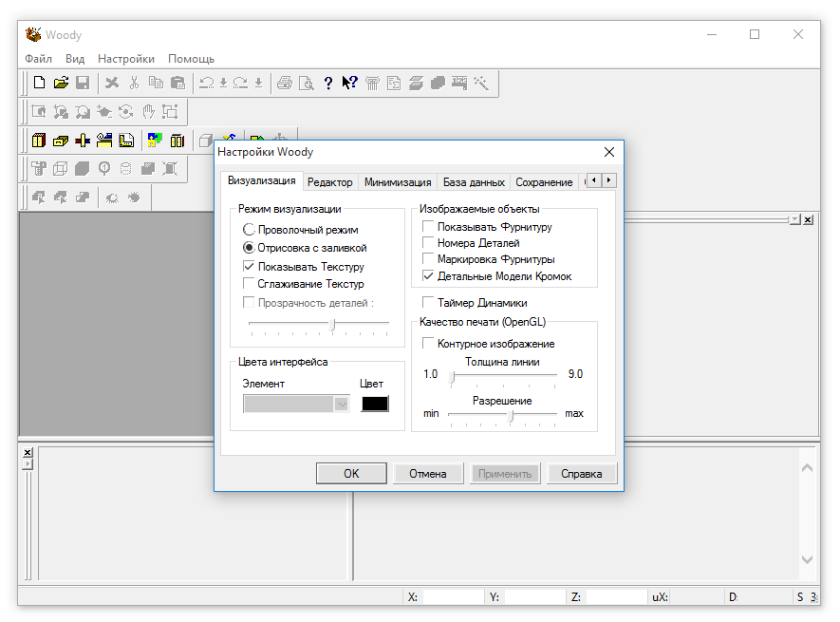The width and height of the screenshot is (840, 622).
Task: Switch to the Минимизация tab
Action: (398, 182)
